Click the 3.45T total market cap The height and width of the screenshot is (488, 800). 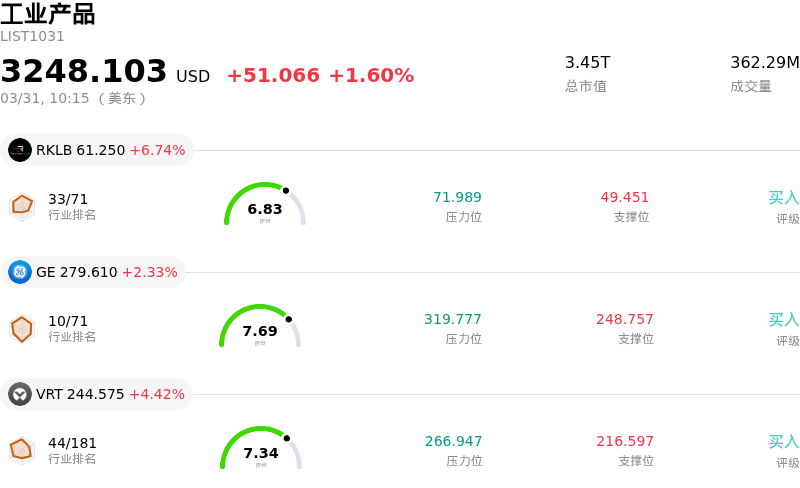pos(587,63)
